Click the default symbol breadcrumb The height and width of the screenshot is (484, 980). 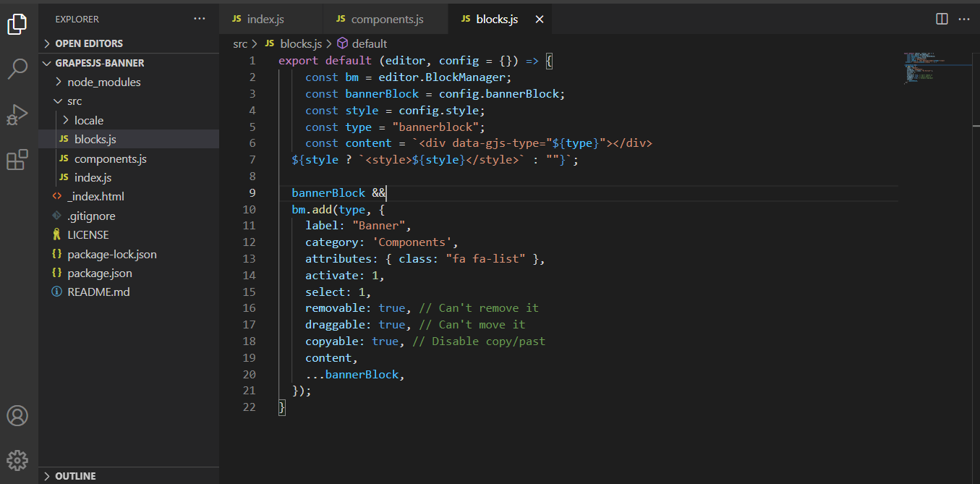pos(362,43)
